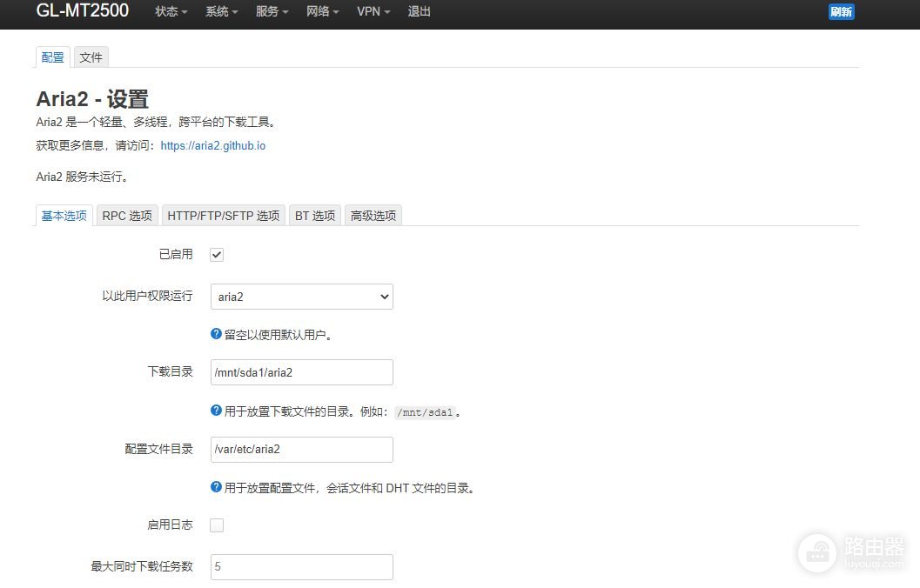920x588 pixels.
Task: Click the help icon beside default user hint
Action: click(x=217, y=334)
